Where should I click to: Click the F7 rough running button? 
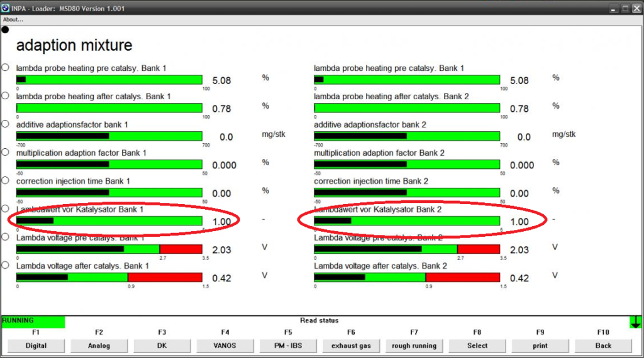click(414, 345)
